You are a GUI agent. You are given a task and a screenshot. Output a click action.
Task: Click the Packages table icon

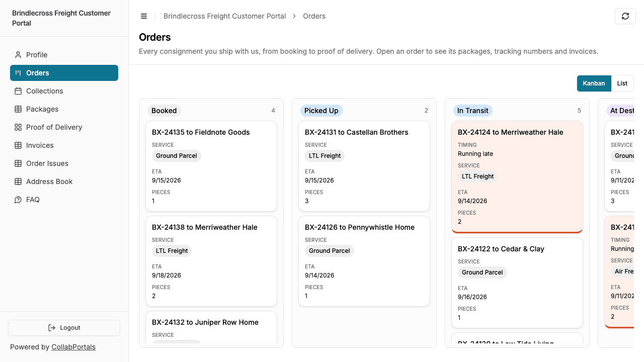pos(18,109)
